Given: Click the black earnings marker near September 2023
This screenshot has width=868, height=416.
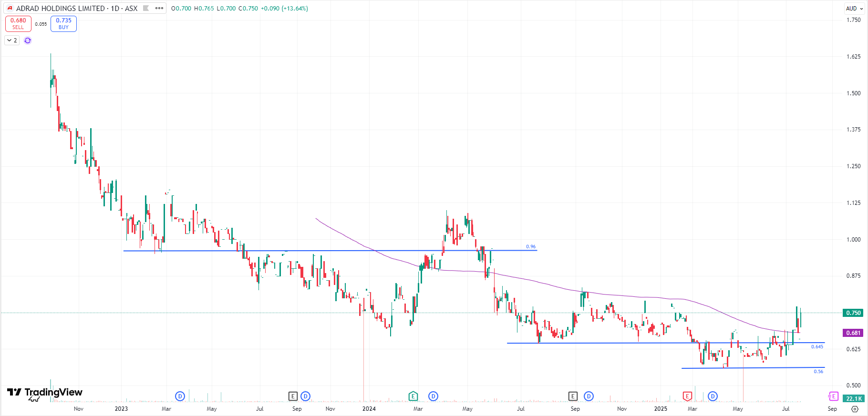Looking at the screenshot, I should point(293,396).
